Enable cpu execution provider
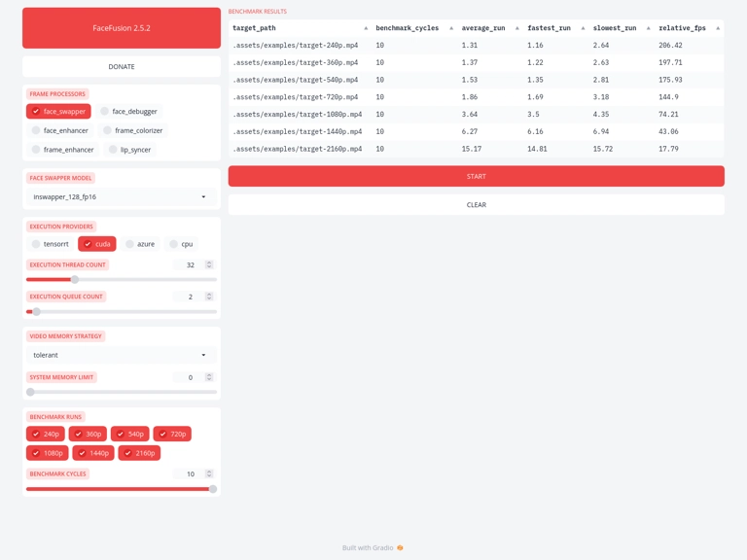747x560 pixels. 181,244
